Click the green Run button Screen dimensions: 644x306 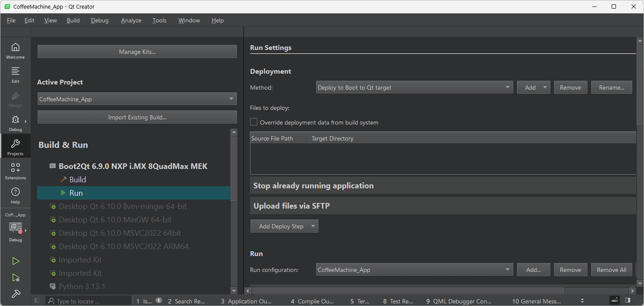[x=16, y=261]
